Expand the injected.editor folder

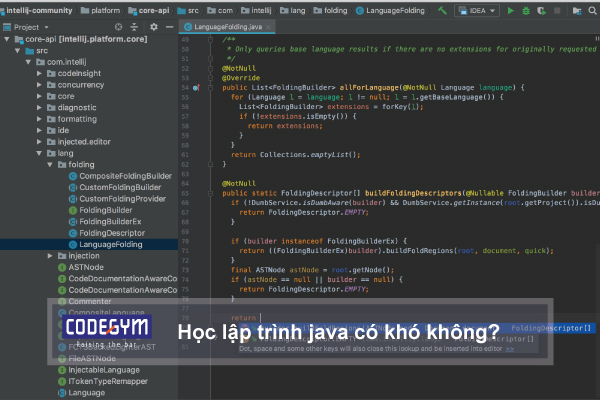point(39,142)
